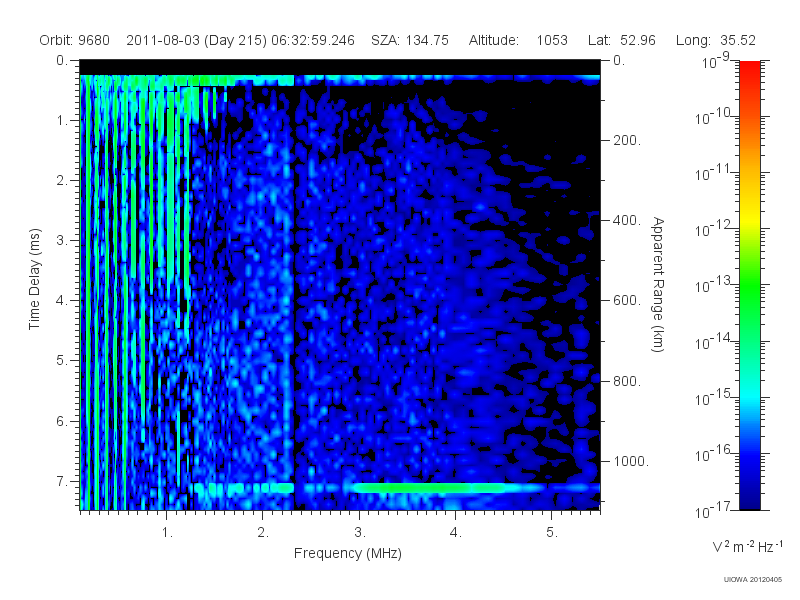Viewport: 800px width, 600px height.
Task: Click the 'Long: 35.52' header value
Action: coord(716,40)
